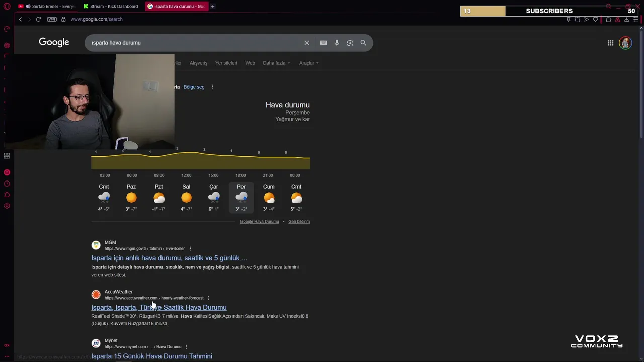Open a new browser tab
The width and height of the screenshot is (644, 362).
(x=213, y=6)
